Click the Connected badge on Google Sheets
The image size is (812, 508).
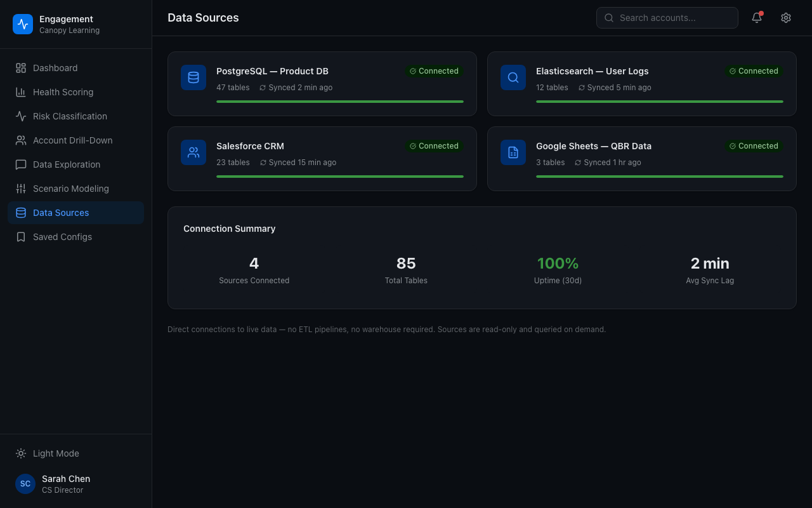[x=754, y=146]
